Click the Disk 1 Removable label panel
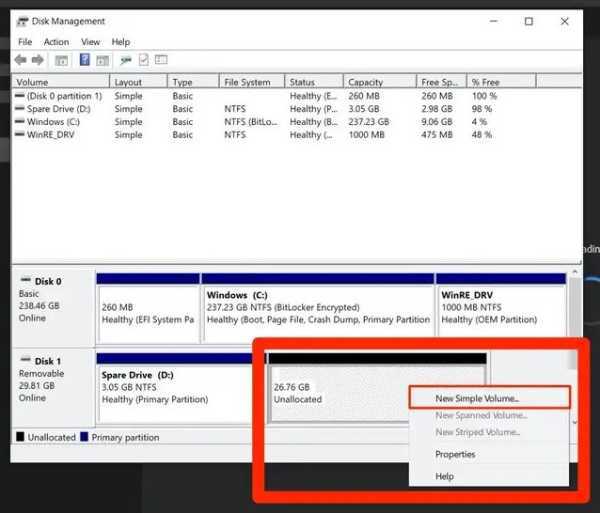This screenshot has height=513, width=600. coord(54,387)
